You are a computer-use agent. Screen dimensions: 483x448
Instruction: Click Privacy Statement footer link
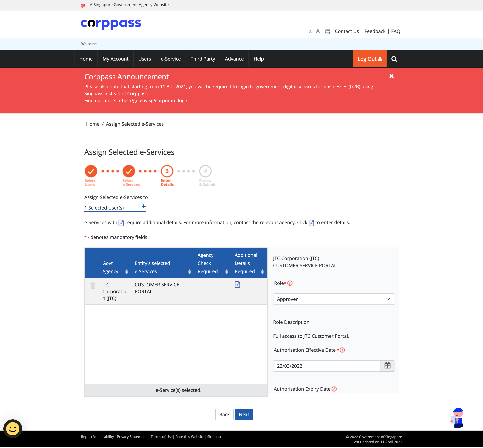(132, 437)
